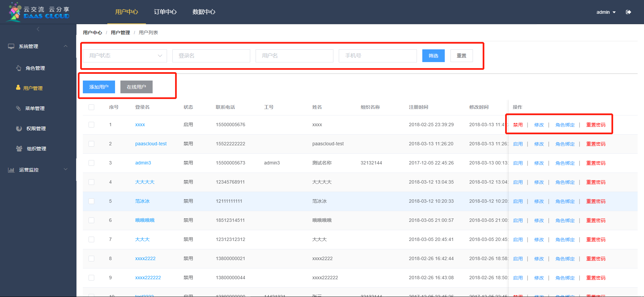This screenshot has width=644, height=297.
Task: Open 组织管理 in the sidebar
Action: 37,149
